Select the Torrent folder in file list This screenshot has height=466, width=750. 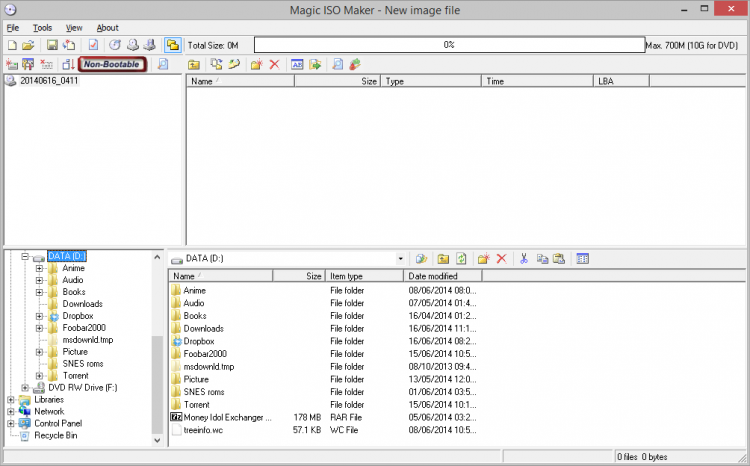[x=196, y=405]
